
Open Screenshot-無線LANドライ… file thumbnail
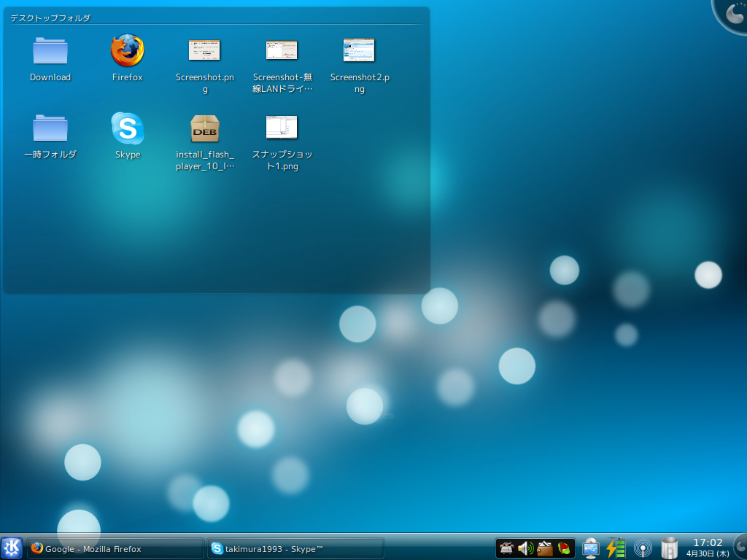pyautogui.click(x=282, y=50)
